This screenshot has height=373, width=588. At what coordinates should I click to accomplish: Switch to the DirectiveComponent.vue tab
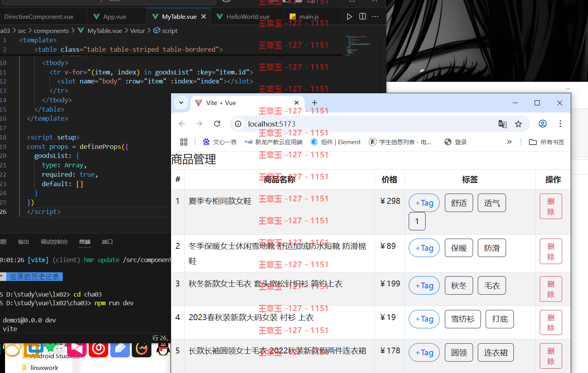click(x=38, y=16)
